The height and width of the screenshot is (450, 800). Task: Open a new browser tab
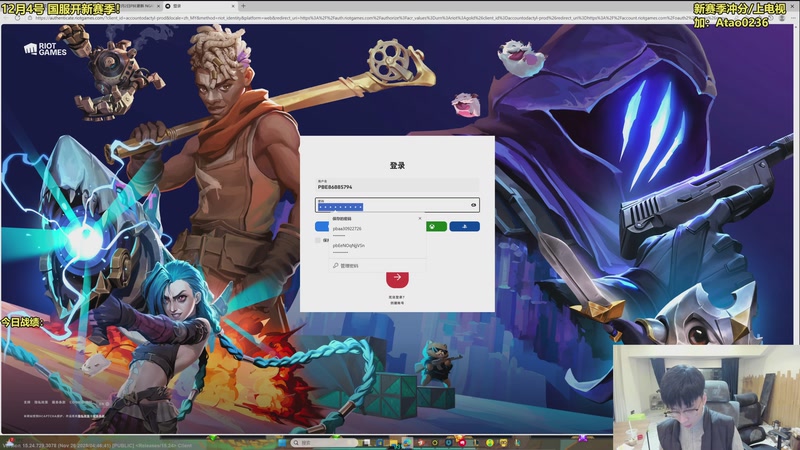pyautogui.click(x=243, y=6)
